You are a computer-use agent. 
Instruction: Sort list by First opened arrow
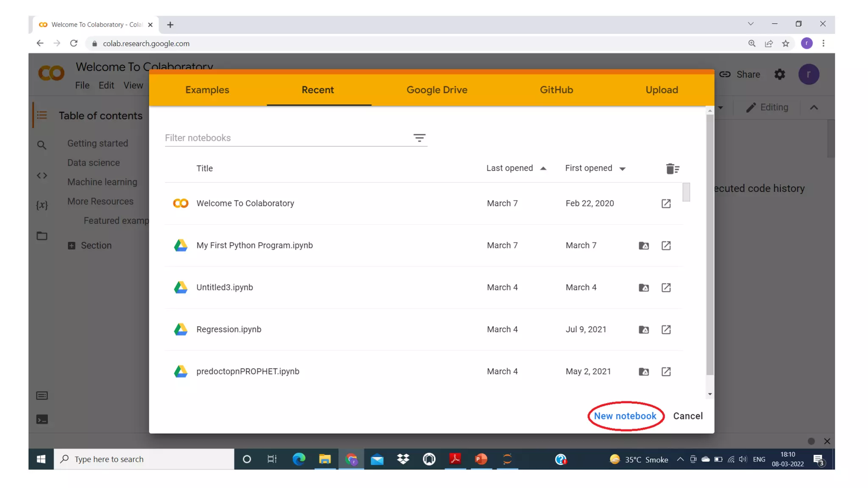click(x=622, y=169)
